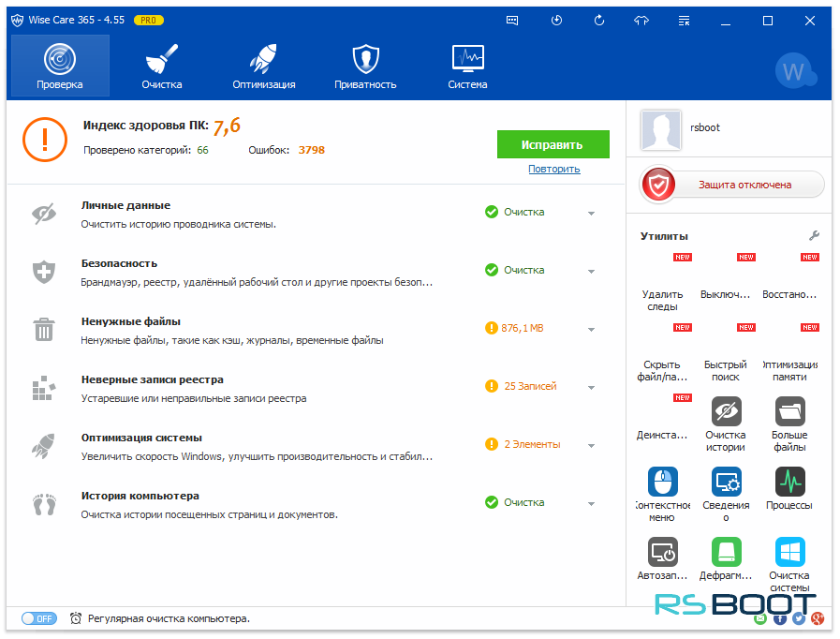Click the 2 Элементы result value
Screen dimensions: 840x639
tap(532, 444)
